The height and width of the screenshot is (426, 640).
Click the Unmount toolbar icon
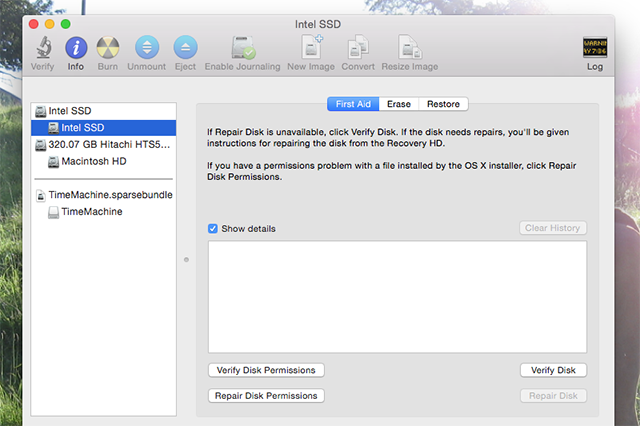[x=147, y=47]
